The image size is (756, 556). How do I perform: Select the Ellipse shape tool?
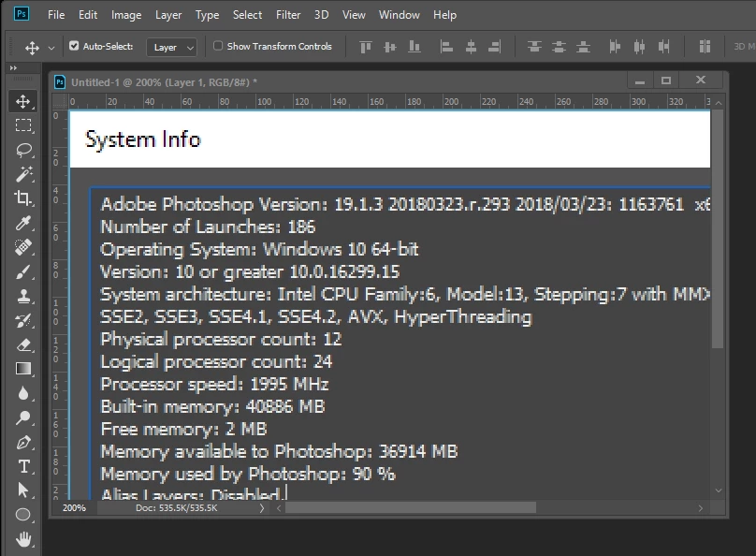[x=22, y=515]
